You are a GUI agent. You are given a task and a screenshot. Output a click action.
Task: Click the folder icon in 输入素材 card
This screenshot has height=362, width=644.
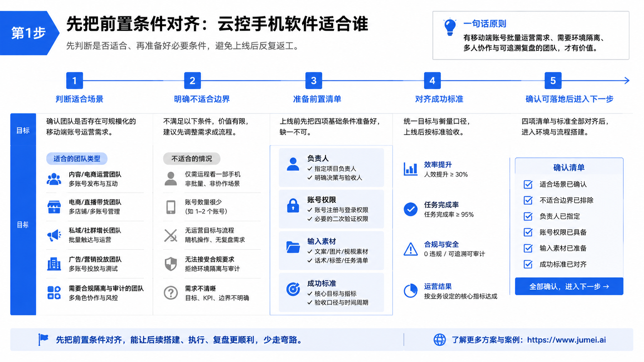click(293, 247)
